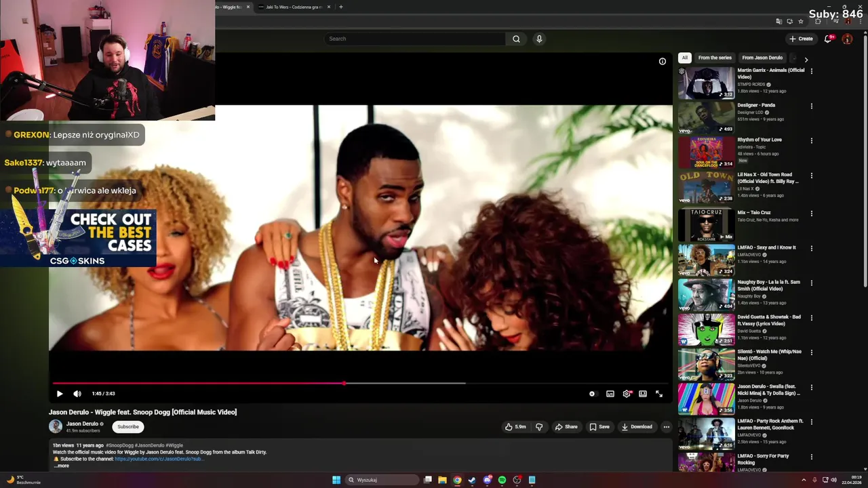Turn on subtitles/captions button

(610, 394)
